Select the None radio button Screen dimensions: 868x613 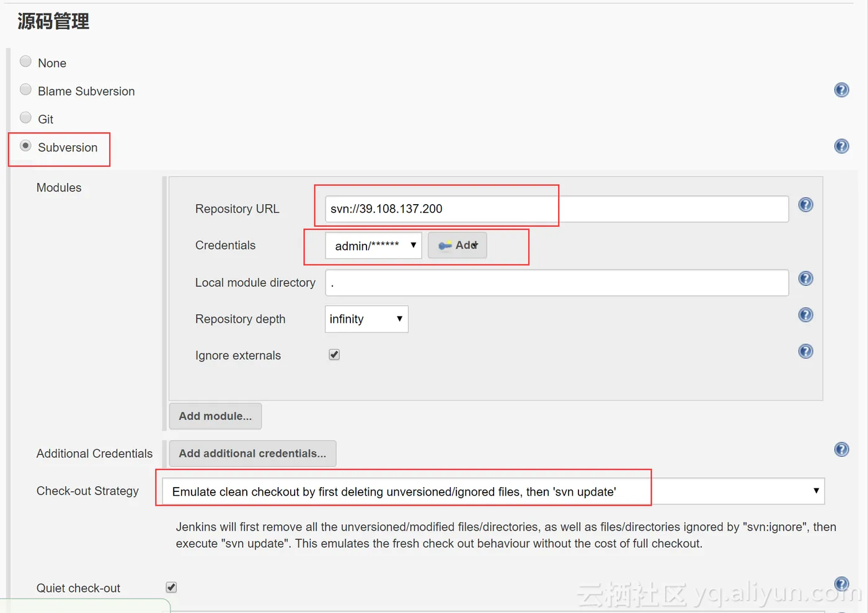pyautogui.click(x=25, y=61)
